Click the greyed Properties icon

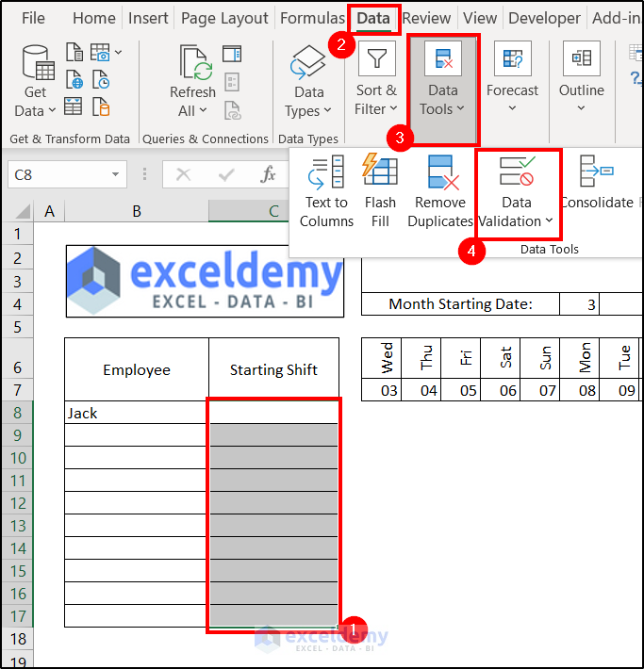(x=232, y=82)
